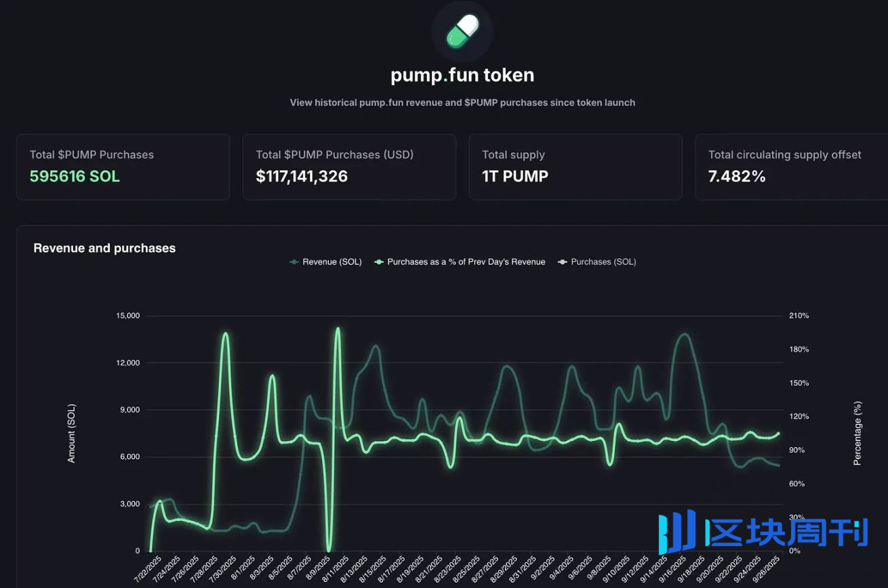888x588 pixels.
Task: Click the 210% right axis label
Action: [x=799, y=316]
